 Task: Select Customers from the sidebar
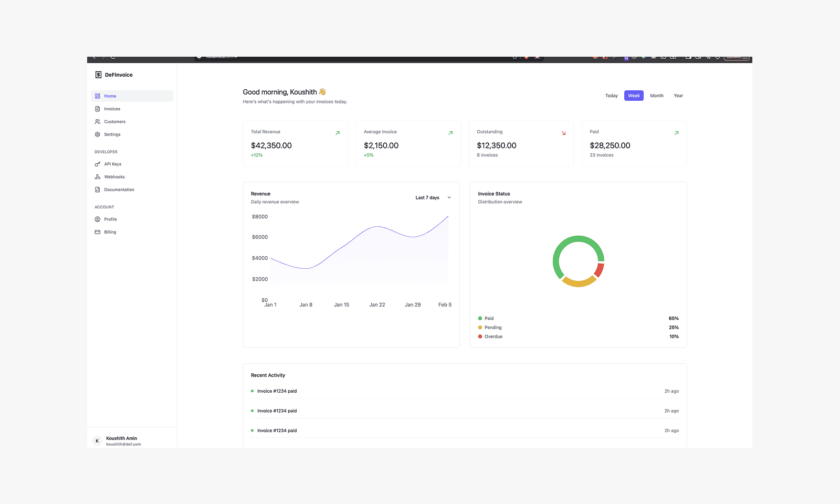[x=113, y=121]
